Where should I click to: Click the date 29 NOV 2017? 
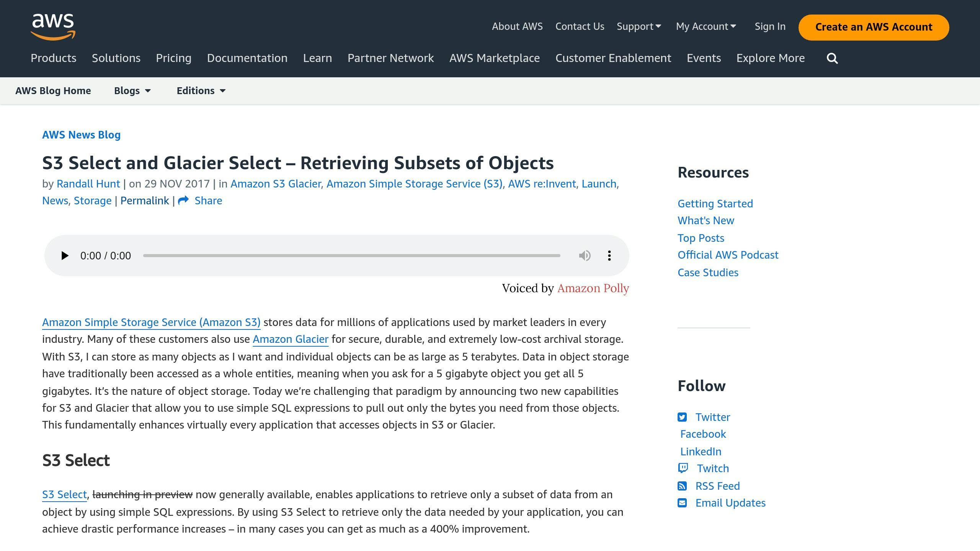click(177, 184)
